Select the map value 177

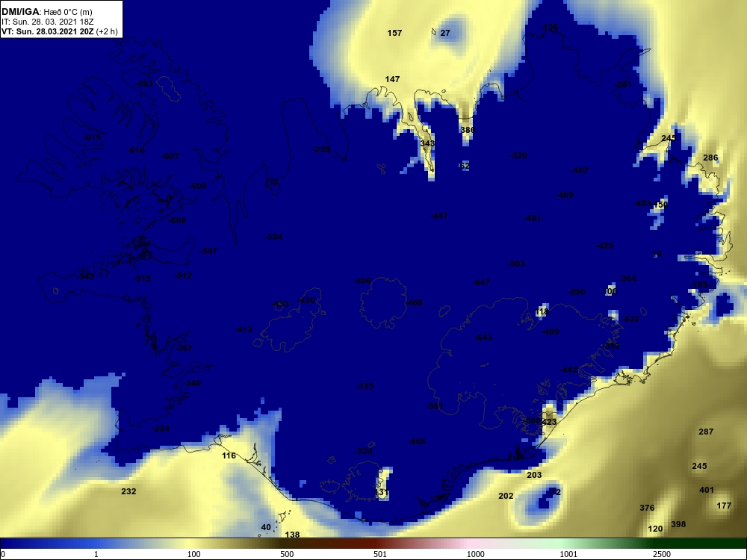(x=724, y=505)
